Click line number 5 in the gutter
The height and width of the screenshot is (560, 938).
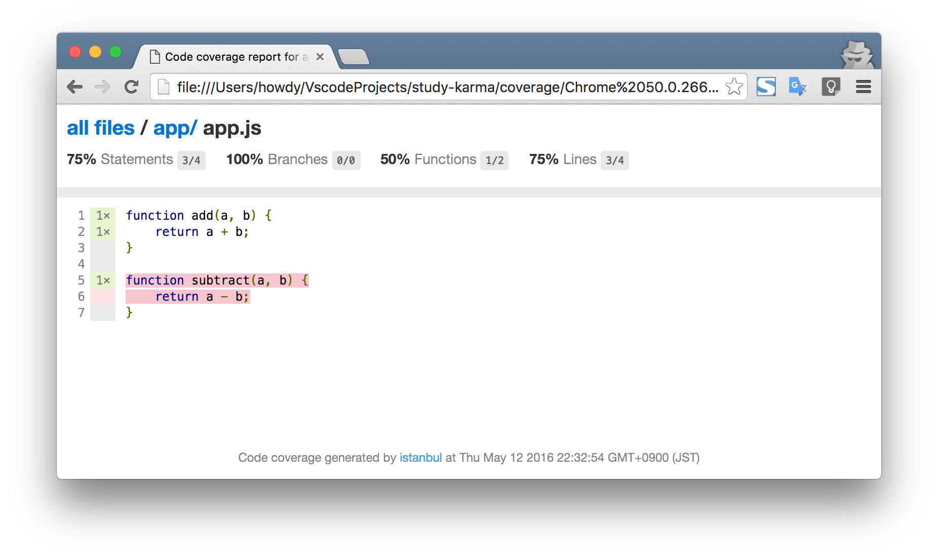click(x=81, y=280)
